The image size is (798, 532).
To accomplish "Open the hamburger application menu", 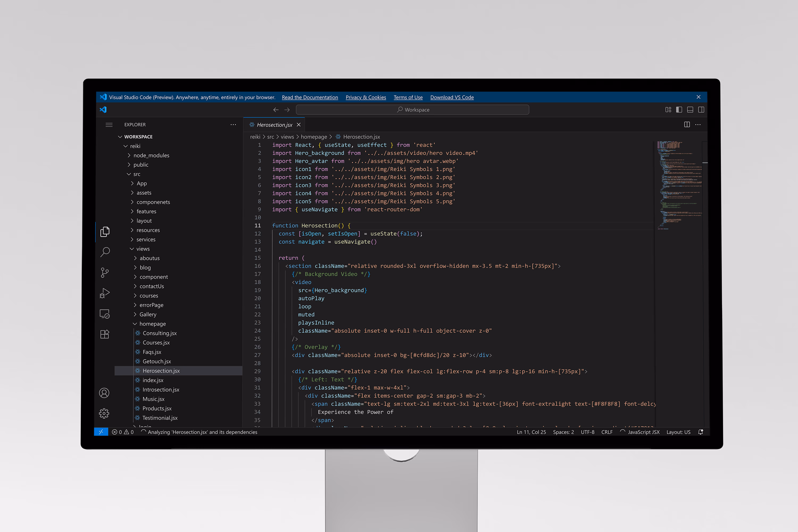I will point(109,125).
